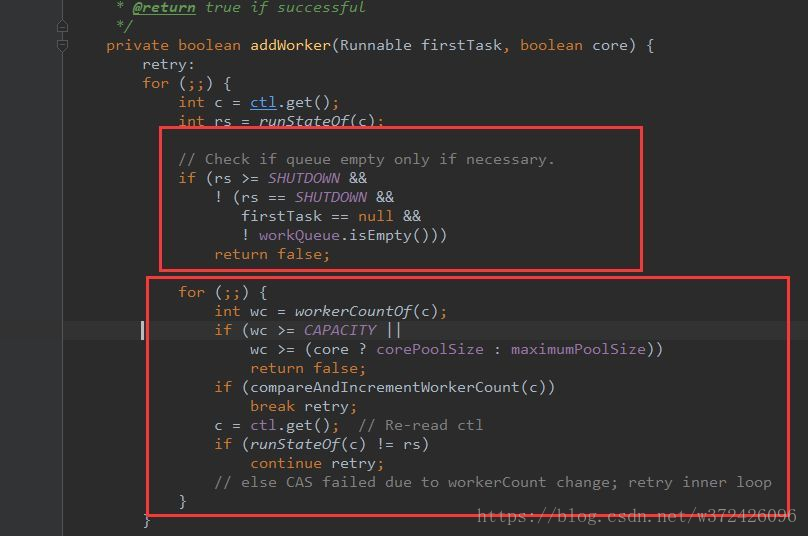This screenshot has height=536, width=808.
Task: Click the 'Re-read ctl' comment
Action: 420,425
